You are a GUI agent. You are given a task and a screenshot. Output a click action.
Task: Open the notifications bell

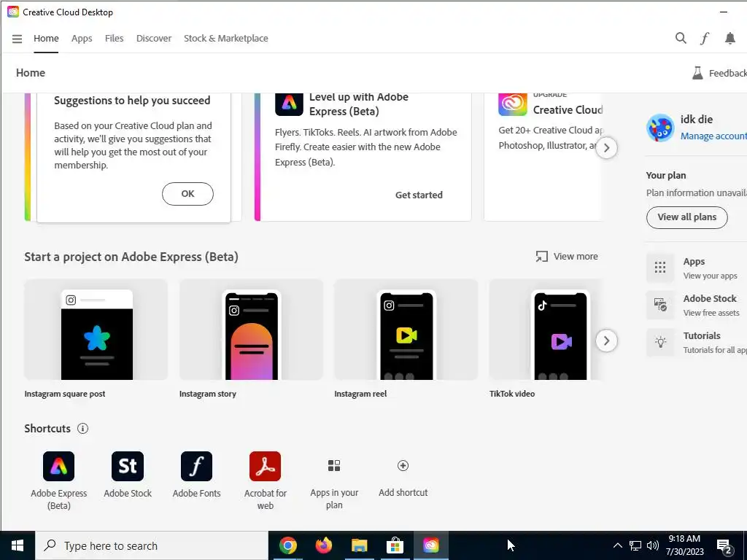(x=729, y=38)
